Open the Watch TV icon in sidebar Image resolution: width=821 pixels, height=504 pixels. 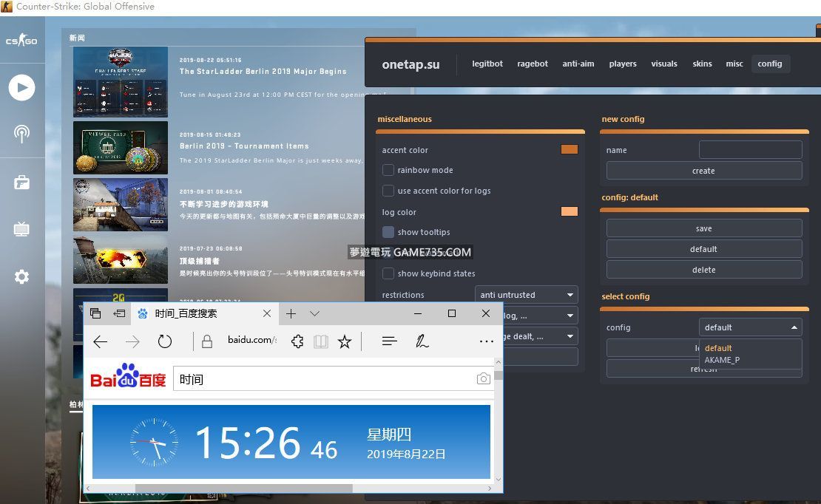[x=21, y=229]
